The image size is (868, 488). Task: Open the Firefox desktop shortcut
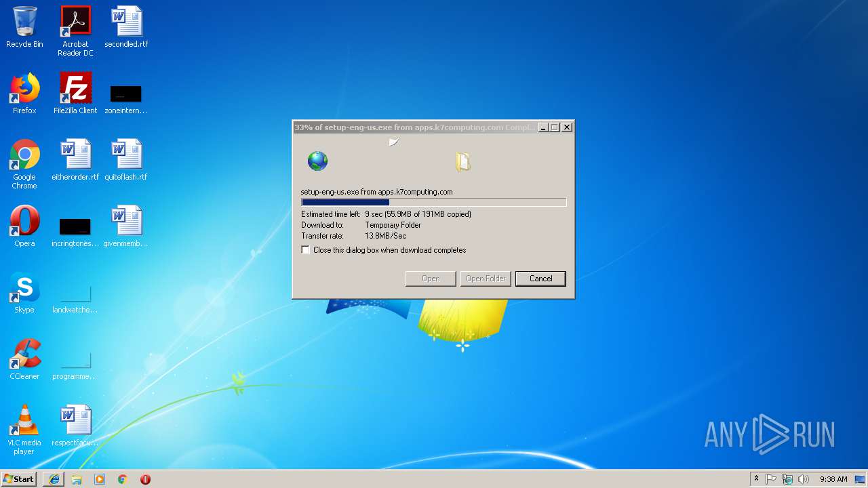[24, 94]
